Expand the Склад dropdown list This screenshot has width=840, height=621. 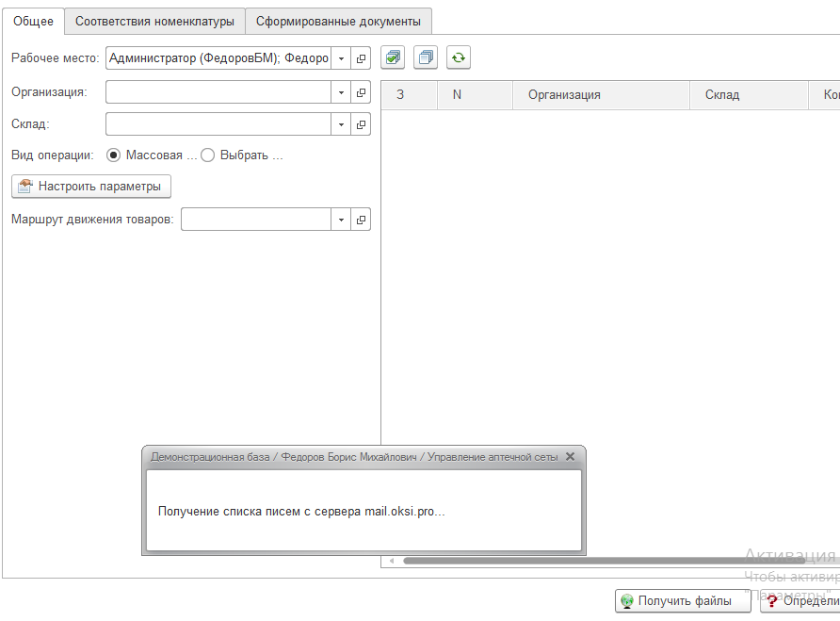(x=341, y=124)
